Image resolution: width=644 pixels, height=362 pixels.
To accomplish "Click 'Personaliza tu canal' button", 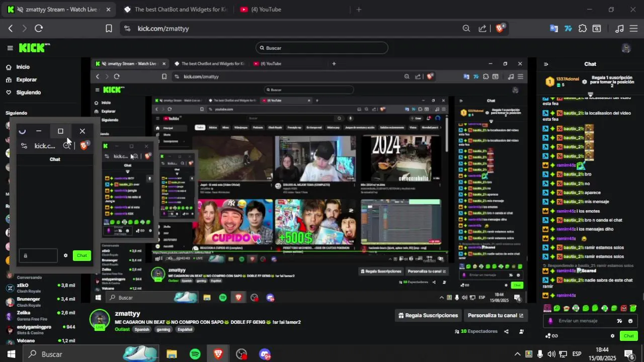I will point(496,316).
